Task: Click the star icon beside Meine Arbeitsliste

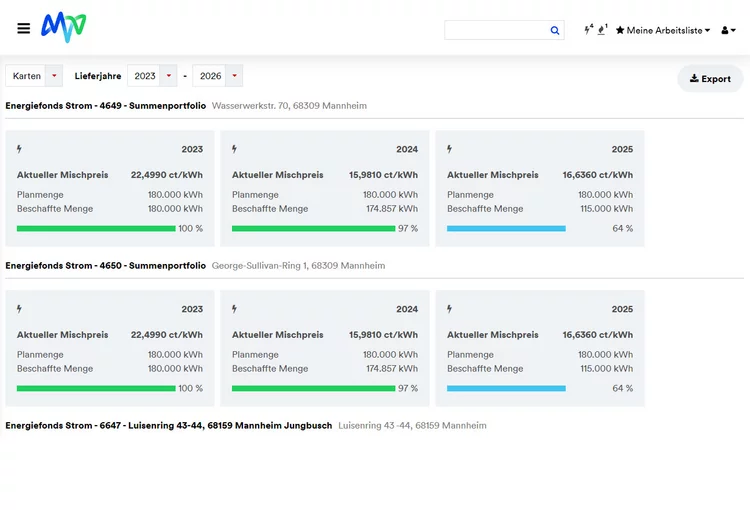Action: coord(620,30)
